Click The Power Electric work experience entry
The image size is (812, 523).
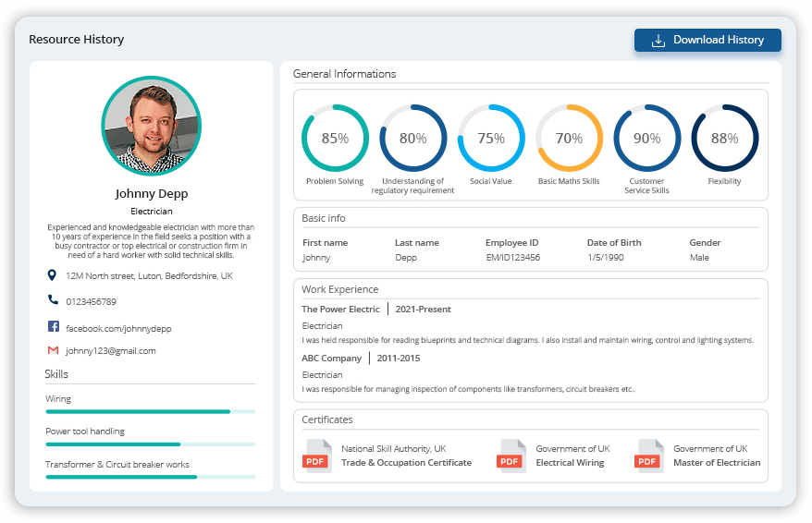tap(340, 310)
